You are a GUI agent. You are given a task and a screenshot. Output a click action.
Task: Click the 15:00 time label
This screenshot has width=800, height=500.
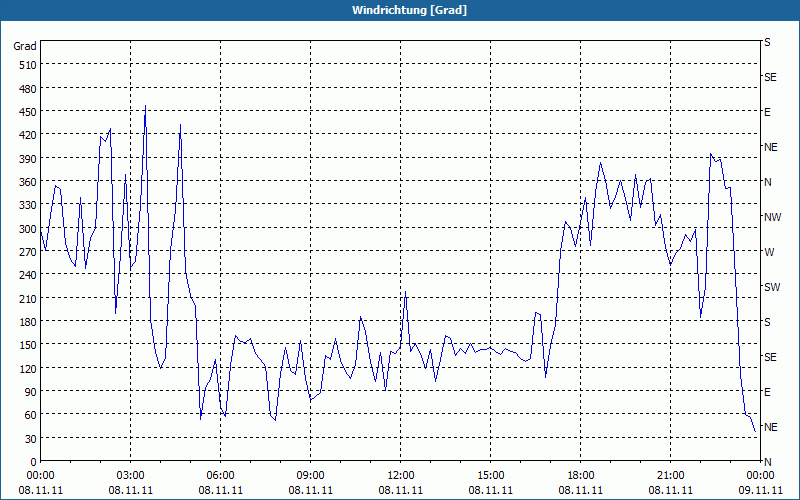pos(490,476)
